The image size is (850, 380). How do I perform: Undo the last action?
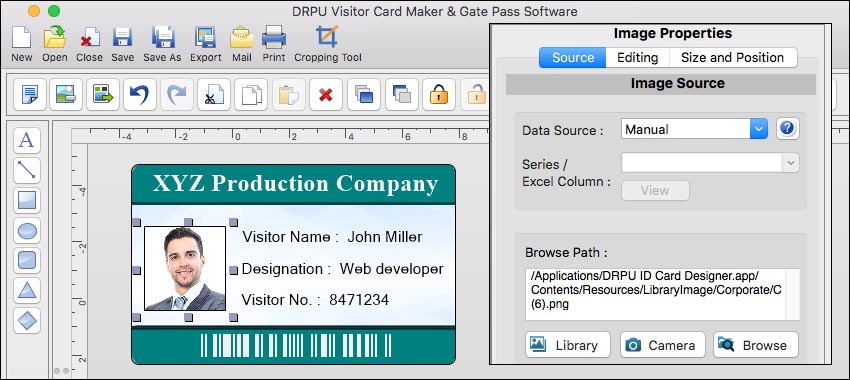(140, 95)
